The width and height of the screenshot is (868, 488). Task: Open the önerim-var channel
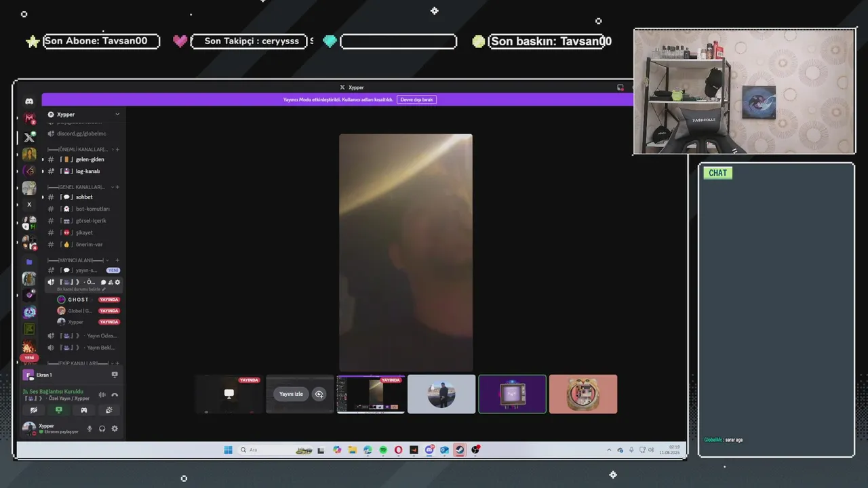83,245
